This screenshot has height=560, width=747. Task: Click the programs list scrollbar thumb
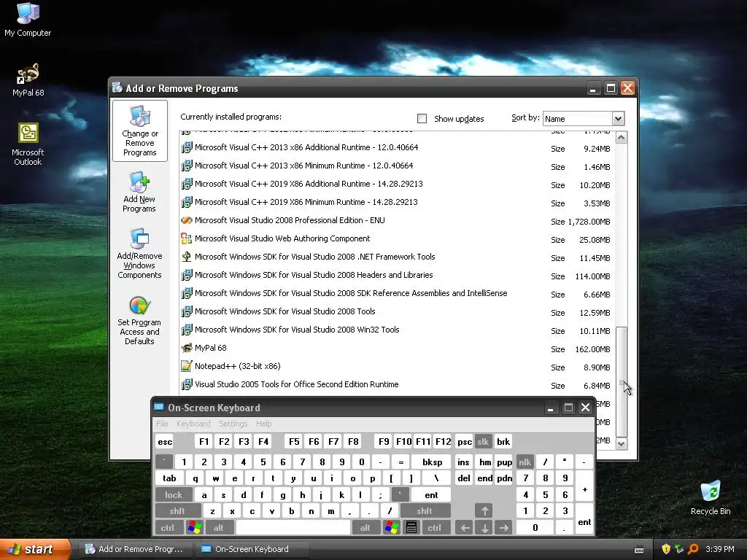pyautogui.click(x=622, y=382)
